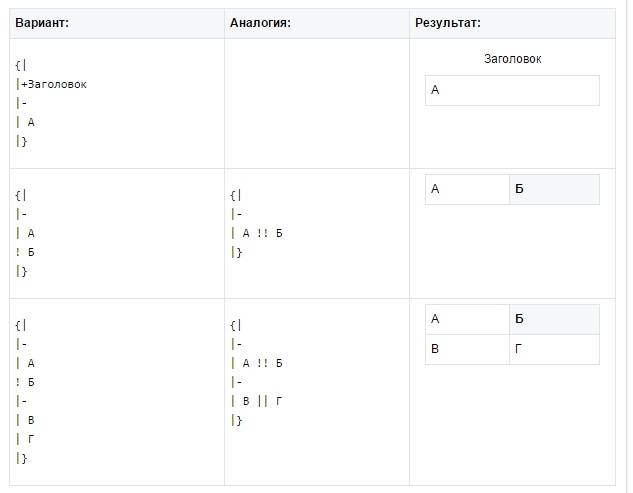633x493 pixels.
Task: Click the "| А !! Б" line in the second row's Аналогия
Action: click(258, 233)
